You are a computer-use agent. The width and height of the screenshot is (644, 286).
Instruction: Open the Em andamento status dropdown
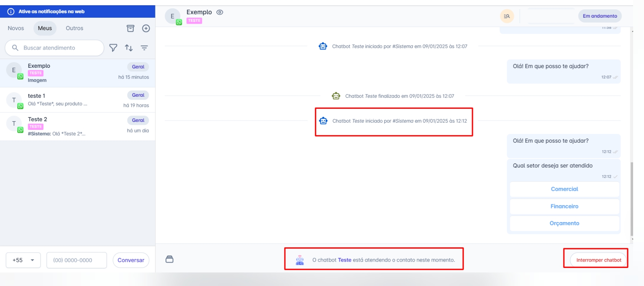tap(600, 16)
